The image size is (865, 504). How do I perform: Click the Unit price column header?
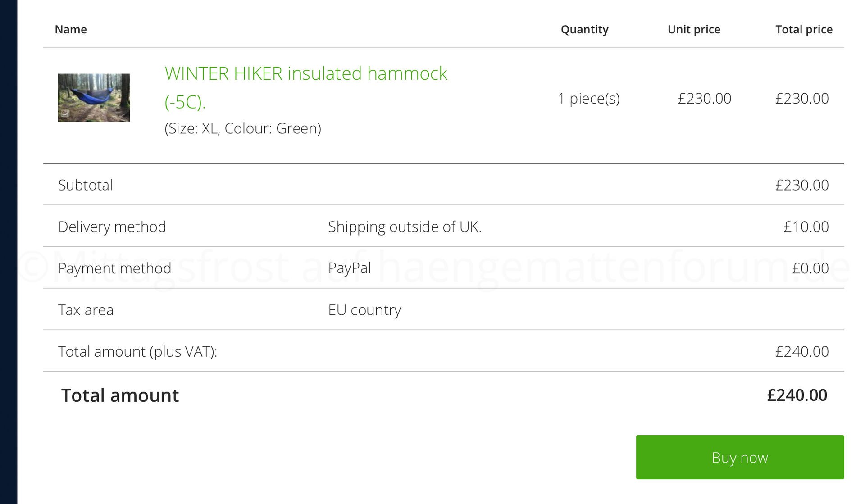694,30
